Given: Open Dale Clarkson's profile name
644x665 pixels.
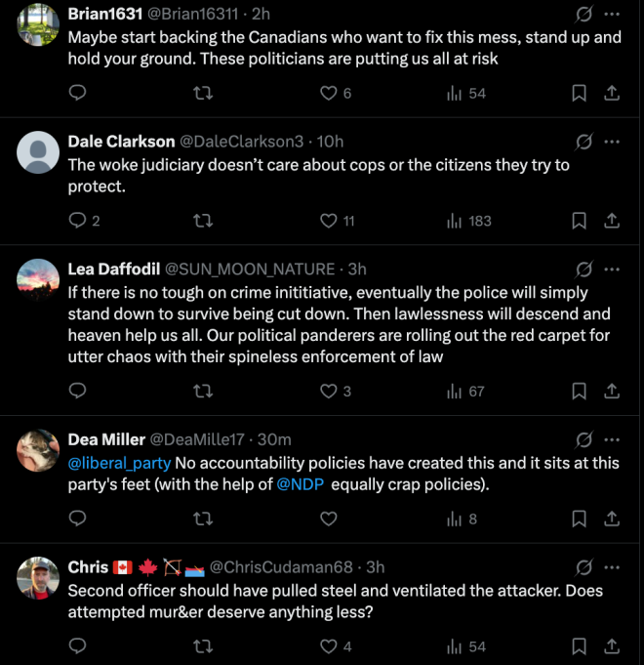Looking at the screenshot, I should click(121, 142).
